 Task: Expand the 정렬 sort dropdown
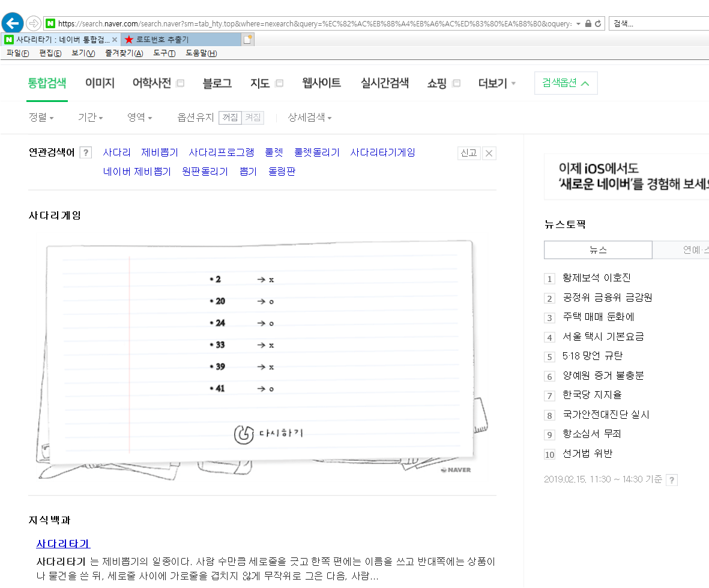[x=41, y=118]
